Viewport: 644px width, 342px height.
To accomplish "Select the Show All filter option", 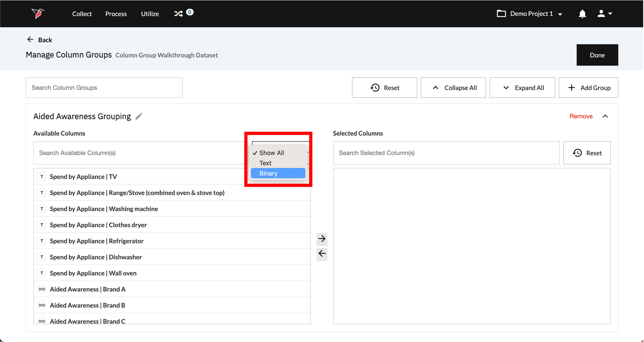I will coord(271,153).
